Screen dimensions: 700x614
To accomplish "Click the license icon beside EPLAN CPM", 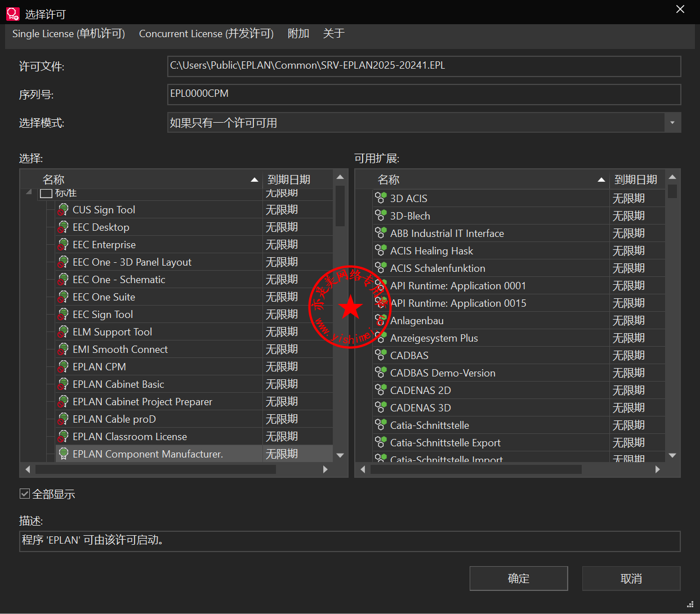I will click(x=63, y=367).
